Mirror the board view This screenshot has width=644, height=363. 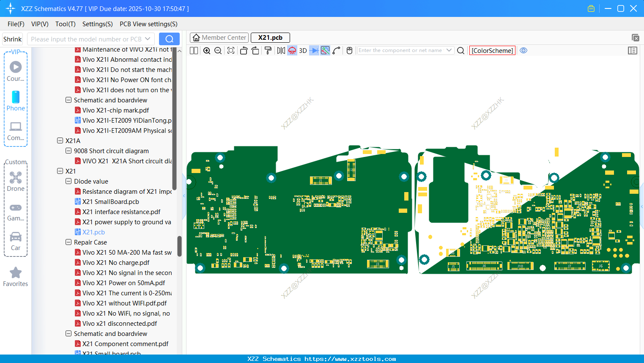pos(281,51)
